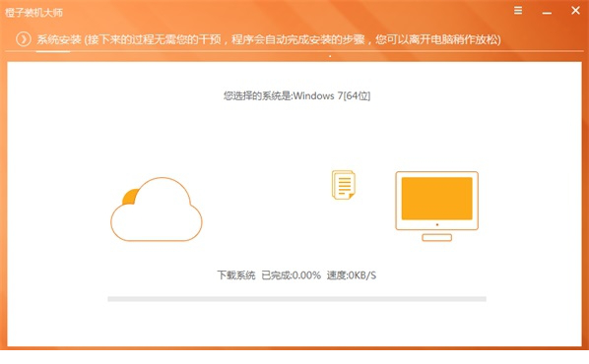Click the 您选择的系统是:Windows 7[64位] text

click(x=296, y=96)
